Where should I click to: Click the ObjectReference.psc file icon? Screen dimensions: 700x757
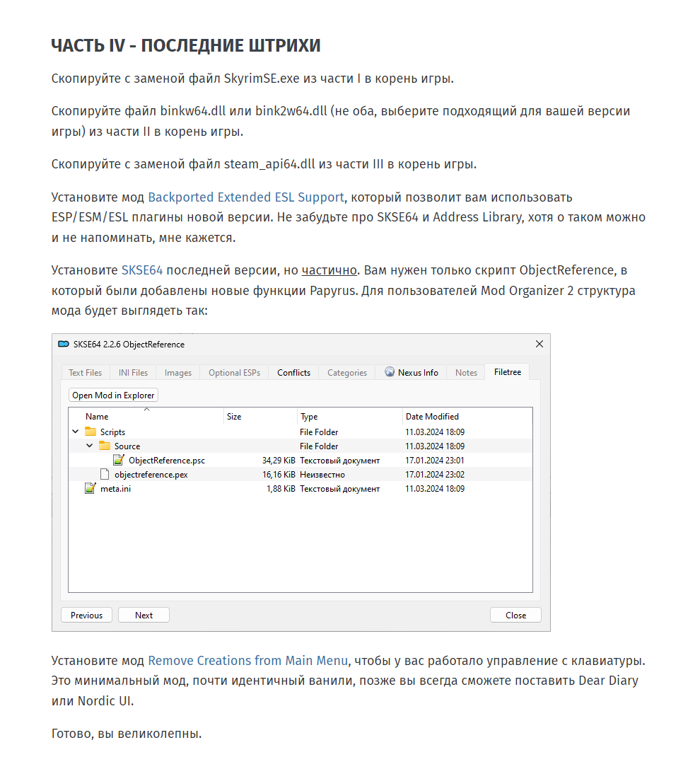coord(119,460)
